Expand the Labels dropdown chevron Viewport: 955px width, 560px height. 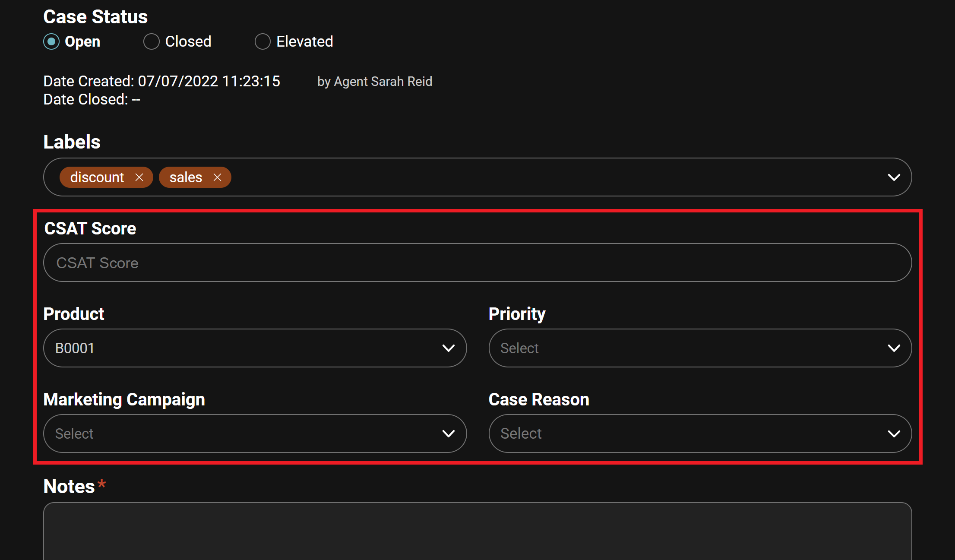(x=893, y=177)
